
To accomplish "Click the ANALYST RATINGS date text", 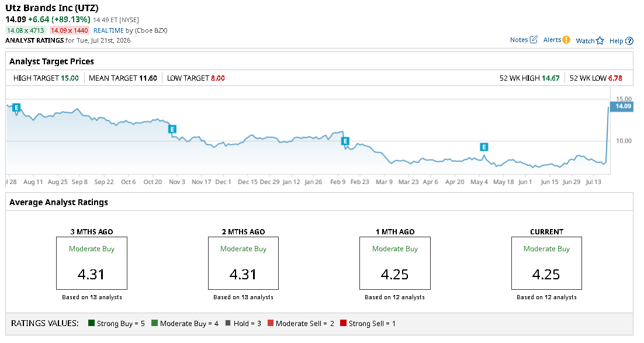I will point(68,40).
